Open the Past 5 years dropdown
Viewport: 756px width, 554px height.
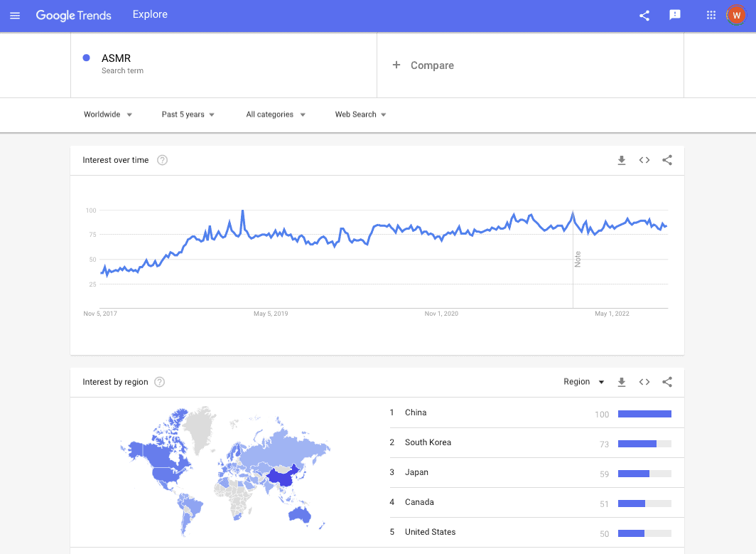[x=188, y=114]
